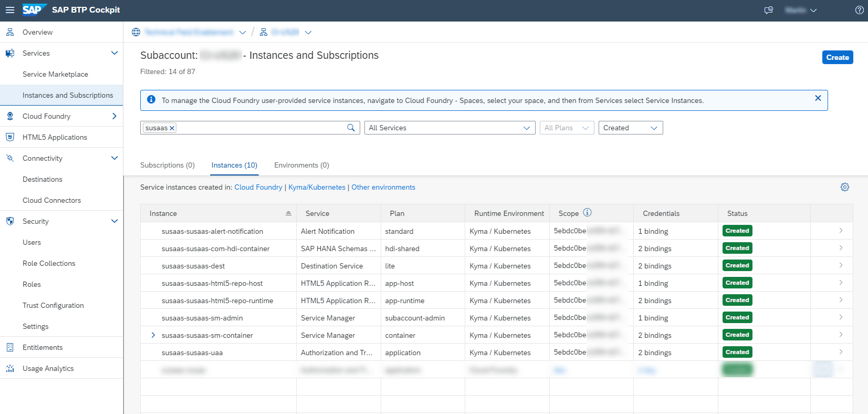Click the subaccount breadcrumb hierarchy icon
868x414 pixels.
(x=264, y=32)
